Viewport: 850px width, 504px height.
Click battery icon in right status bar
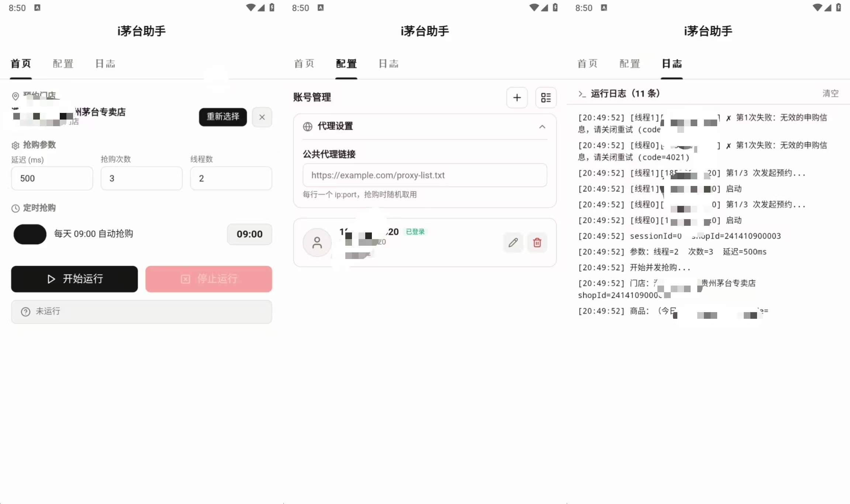pyautogui.click(x=839, y=8)
